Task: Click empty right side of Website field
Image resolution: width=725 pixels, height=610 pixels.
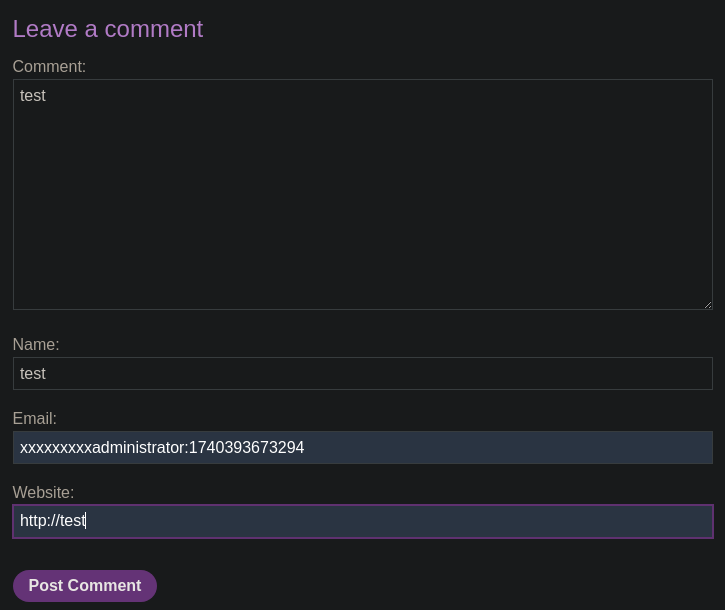Action: (x=555, y=521)
